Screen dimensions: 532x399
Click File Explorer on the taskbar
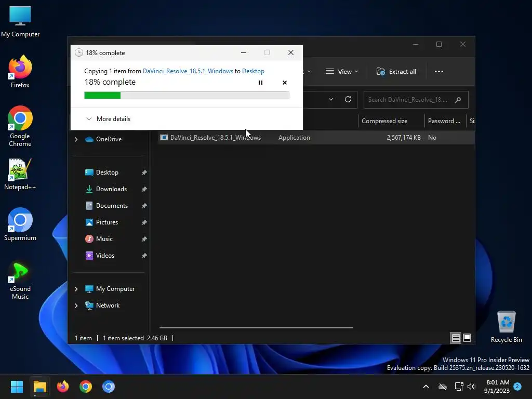tap(39, 387)
